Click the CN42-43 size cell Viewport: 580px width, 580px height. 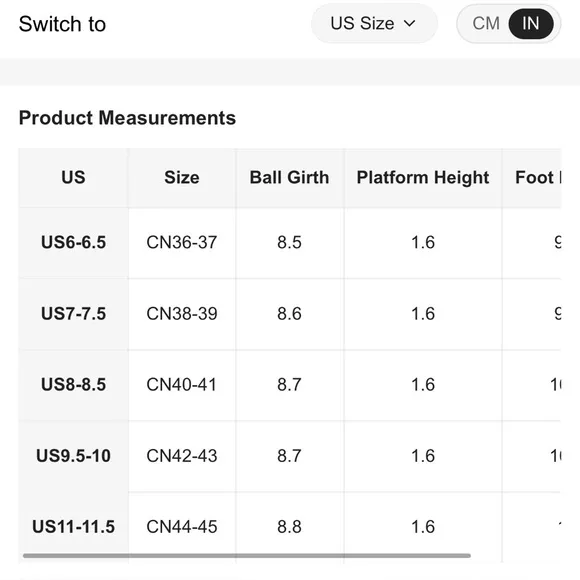[x=182, y=456]
